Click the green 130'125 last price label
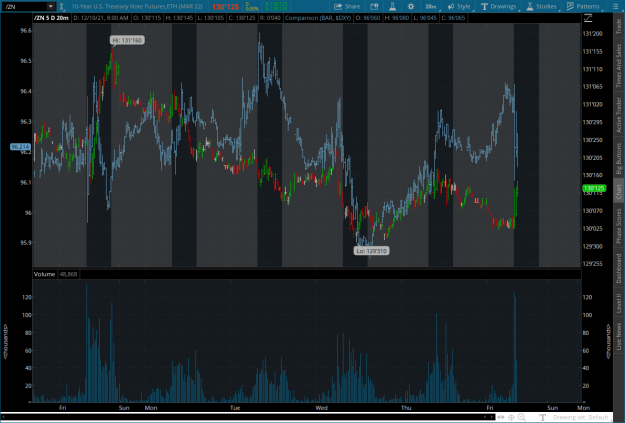Viewport: 625px width, 423px height. (x=594, y=188)
